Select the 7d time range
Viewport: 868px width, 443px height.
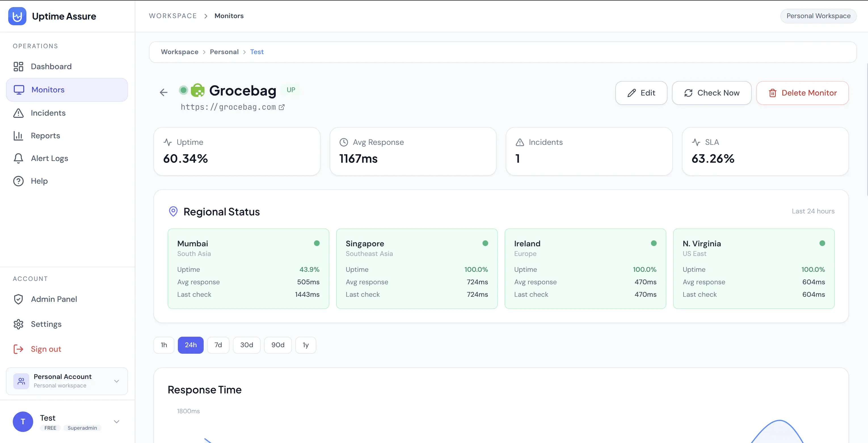218,345
